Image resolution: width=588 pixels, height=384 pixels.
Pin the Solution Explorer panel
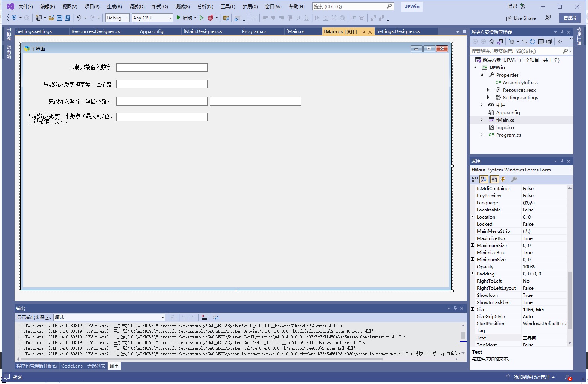(x=562, y=32)
